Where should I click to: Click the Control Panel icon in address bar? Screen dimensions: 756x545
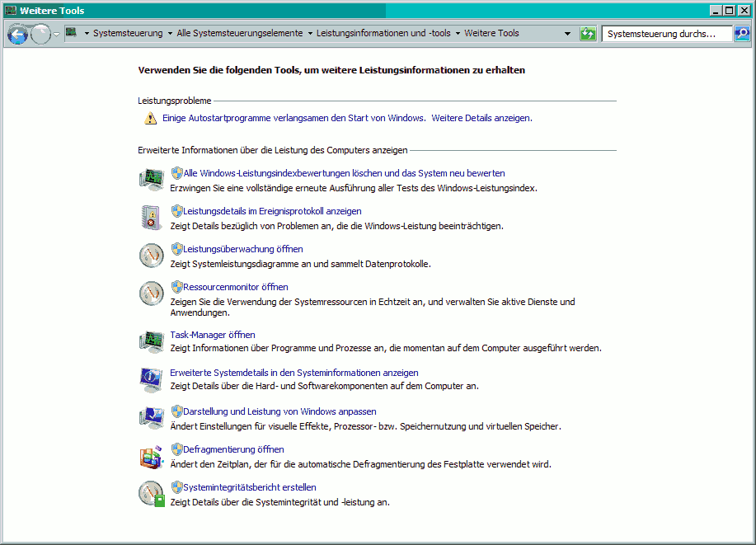point(72,33)
